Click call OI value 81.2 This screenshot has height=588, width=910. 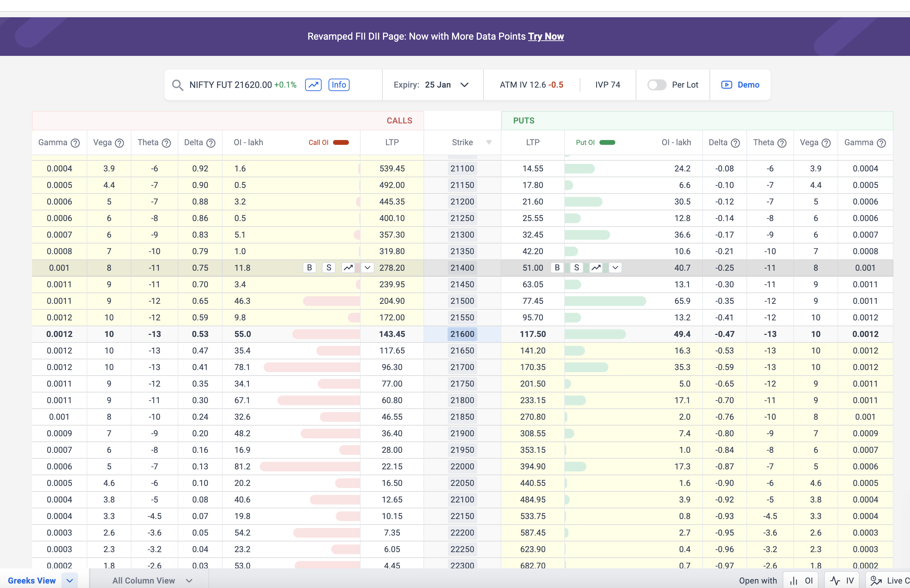243,466
